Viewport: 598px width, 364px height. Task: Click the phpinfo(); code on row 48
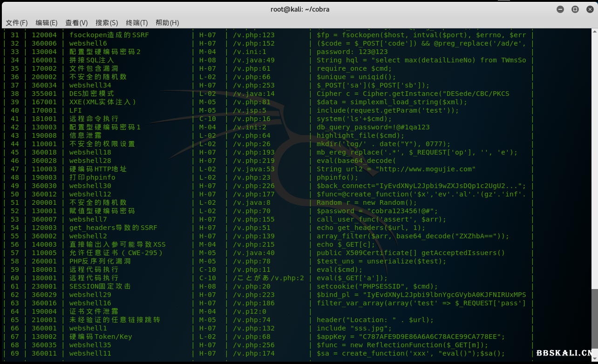coord(338,177)
